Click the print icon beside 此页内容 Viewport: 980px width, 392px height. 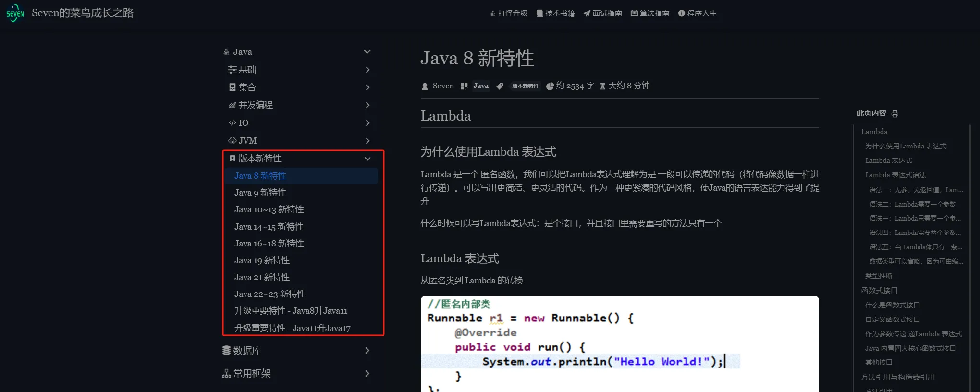pyautogui.click(x=894, y=114)
